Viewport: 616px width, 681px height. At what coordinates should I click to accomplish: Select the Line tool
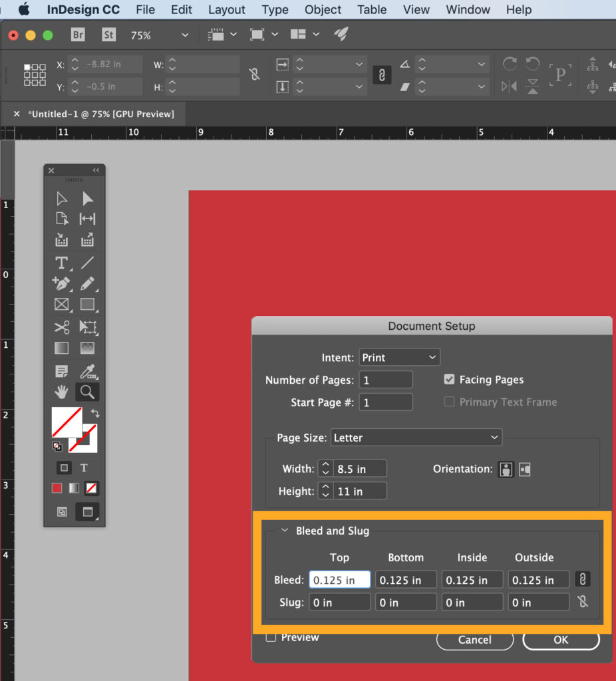coord(87,263)
